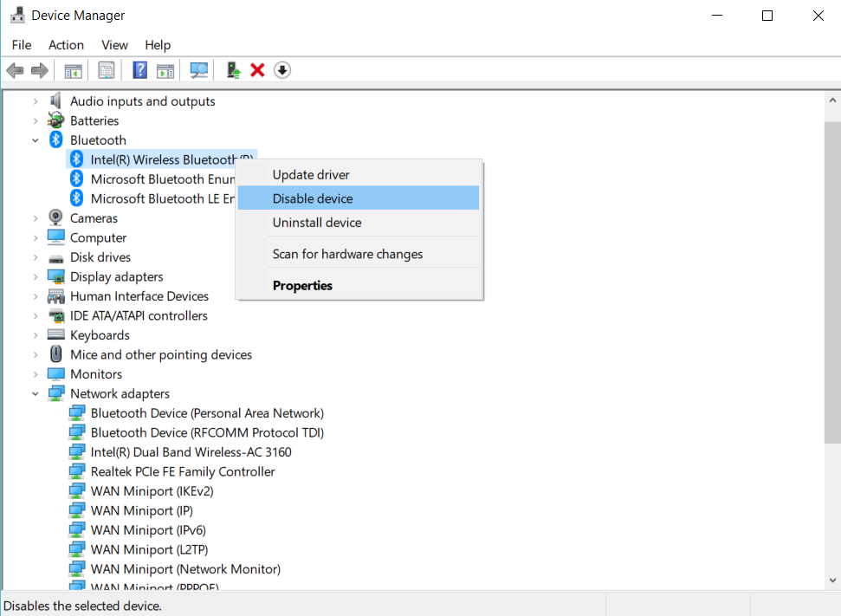
Task: Select Bluetooth Device (RFCOMM Protocol TDI)
Action: click(x=207, y=432)
